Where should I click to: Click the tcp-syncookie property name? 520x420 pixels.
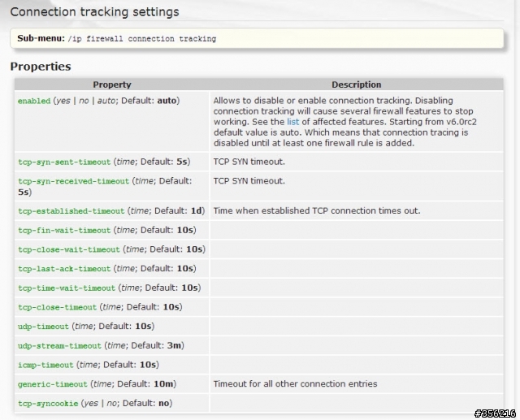[x=48, y=404]
